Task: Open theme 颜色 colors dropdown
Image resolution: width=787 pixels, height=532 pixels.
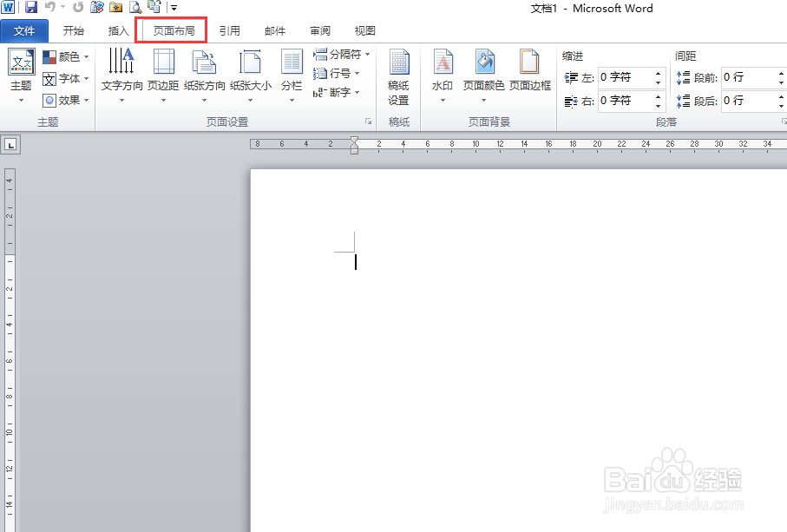Action: tap(66, 56)
